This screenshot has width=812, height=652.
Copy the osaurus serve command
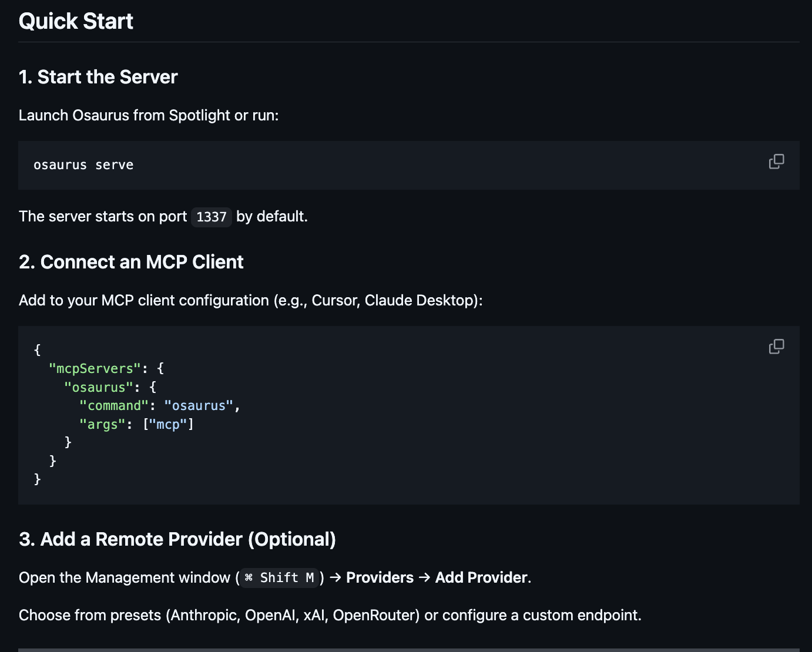[776, 162]
